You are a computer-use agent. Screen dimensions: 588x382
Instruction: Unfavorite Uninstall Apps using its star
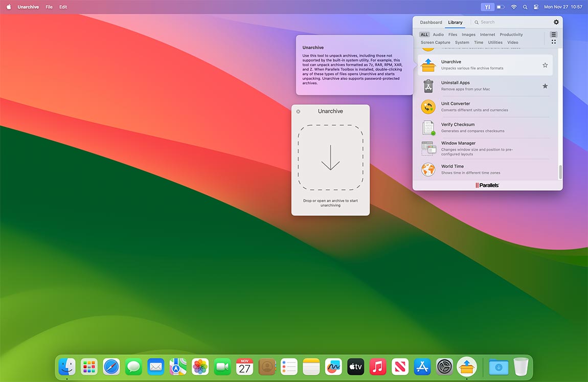(x=545, y=86)
